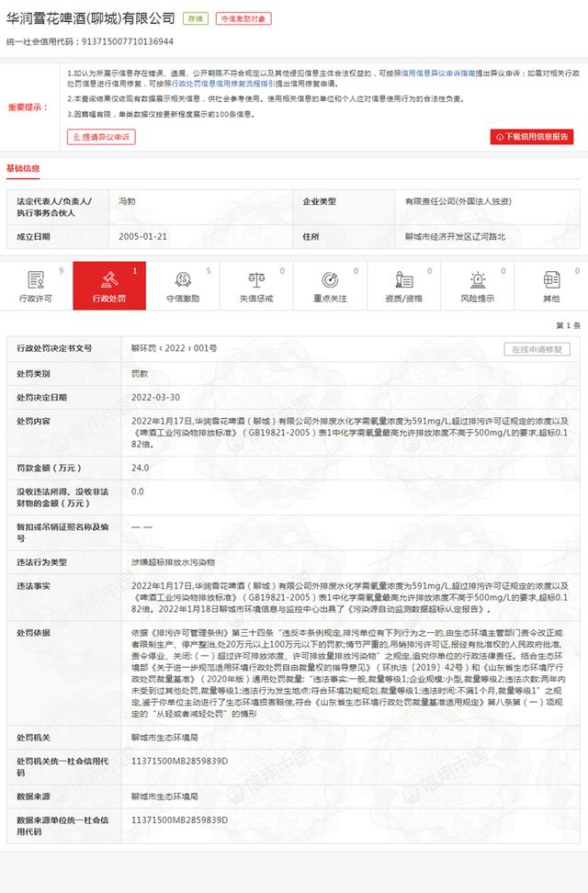Open the 守信激励 category icon

point(183,279)
